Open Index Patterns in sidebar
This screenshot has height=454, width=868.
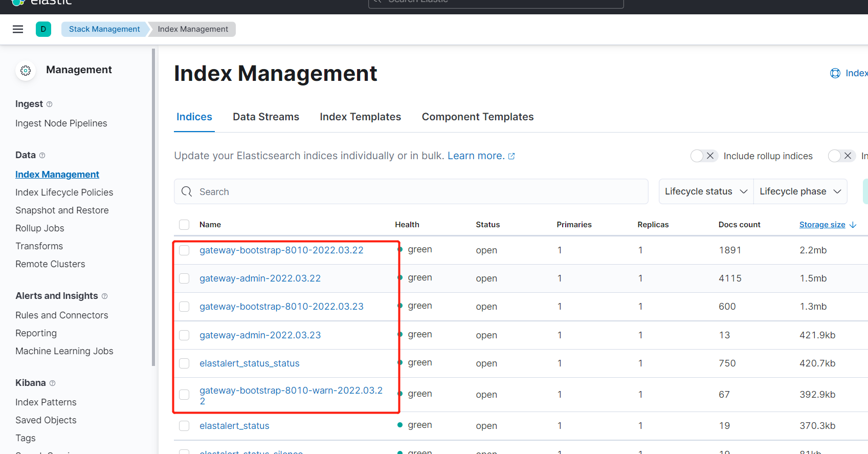(46, 402)
